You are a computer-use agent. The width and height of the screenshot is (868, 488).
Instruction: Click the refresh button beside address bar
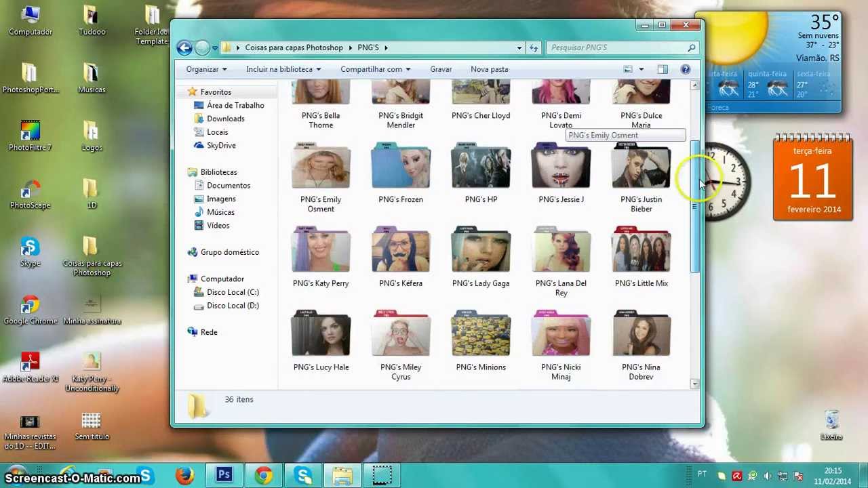(534, 47)
